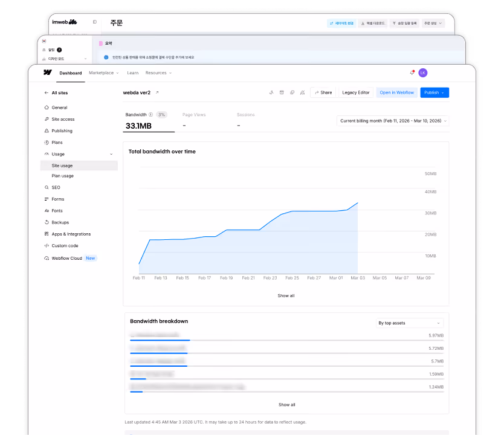Select the Bandwidth metric tab
The height and width of the screenshot is (435, 504).
click(149, 121)
